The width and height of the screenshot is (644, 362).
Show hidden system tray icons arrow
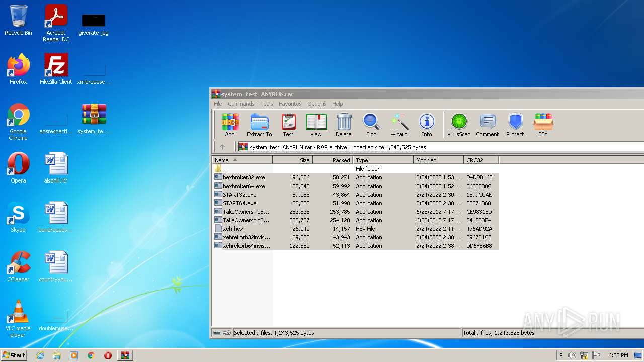coord(561,355)
